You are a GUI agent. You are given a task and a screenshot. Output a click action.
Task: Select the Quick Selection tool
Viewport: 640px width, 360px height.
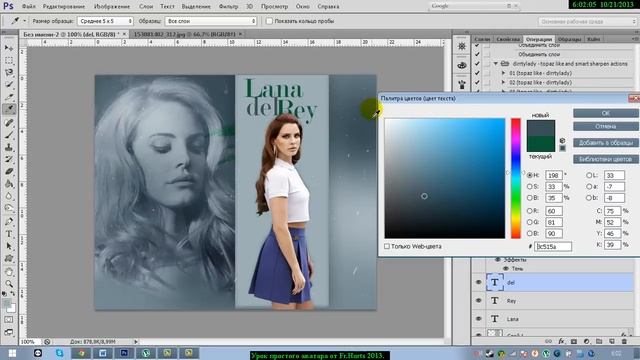click(9, 85)
